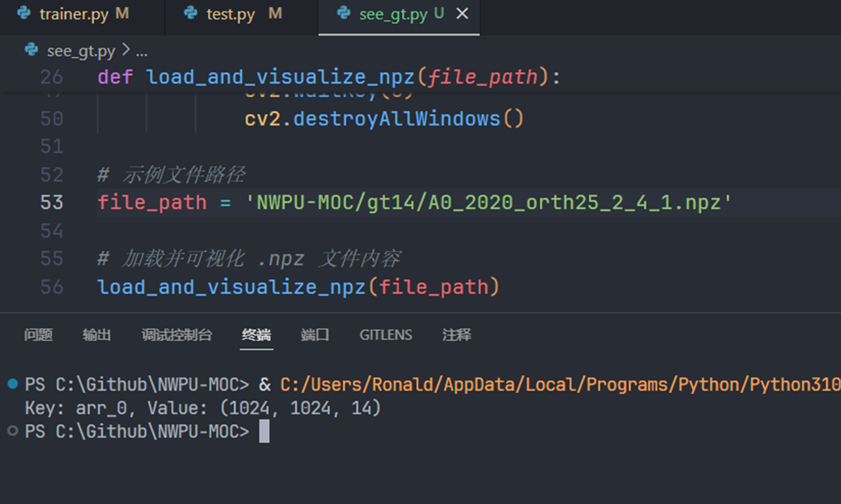Viewport: 841px width, 504px height.
Task: Click line number 50 in gutter
Action: 52,119
